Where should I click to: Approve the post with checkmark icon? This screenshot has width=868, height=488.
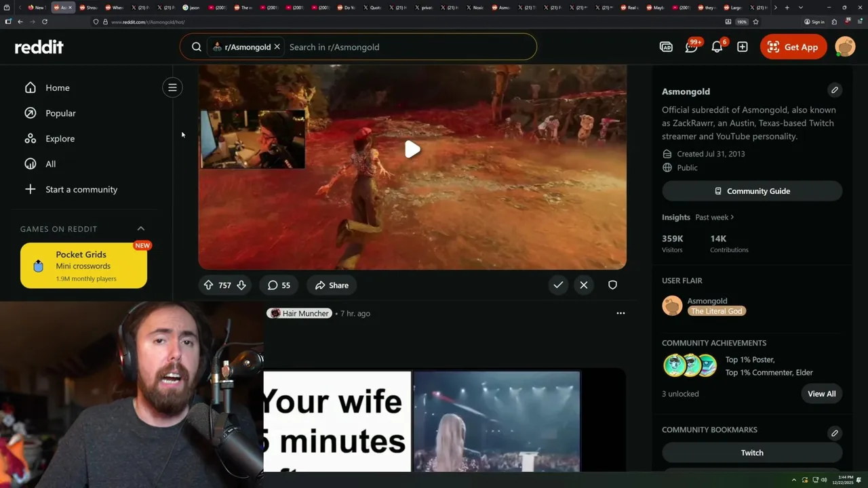pos(558,285)
